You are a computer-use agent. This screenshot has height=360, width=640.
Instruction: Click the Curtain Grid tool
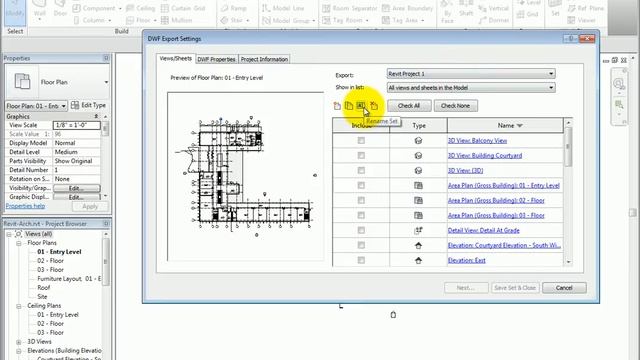click(x=183, y=8)
